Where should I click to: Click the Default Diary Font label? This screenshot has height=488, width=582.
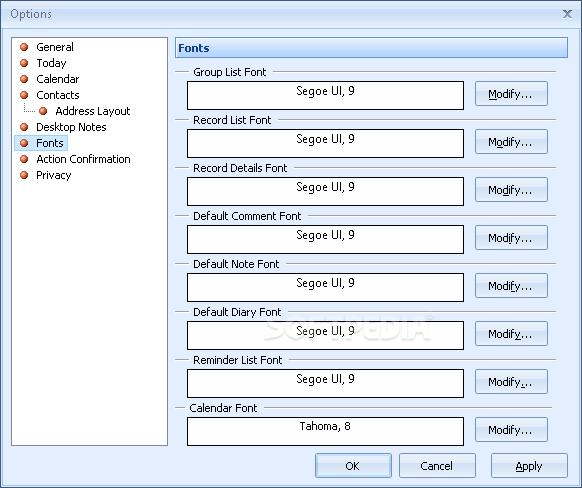[237, 312]
